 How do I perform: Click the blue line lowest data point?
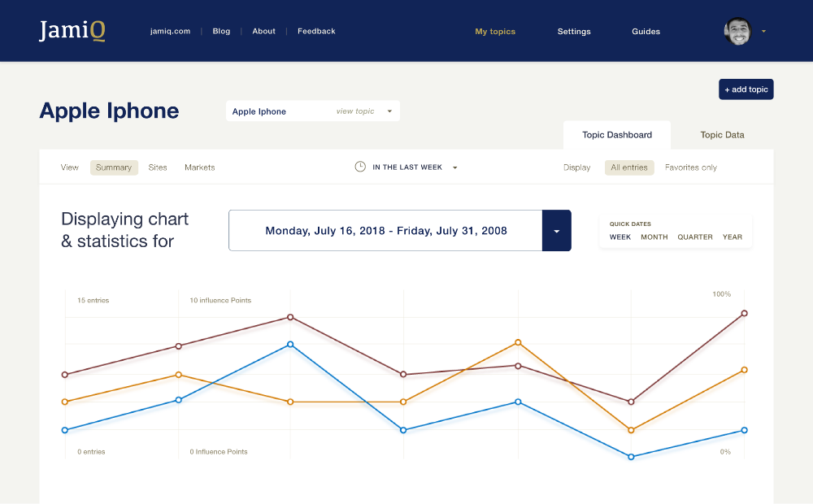[x=631, y=457]
